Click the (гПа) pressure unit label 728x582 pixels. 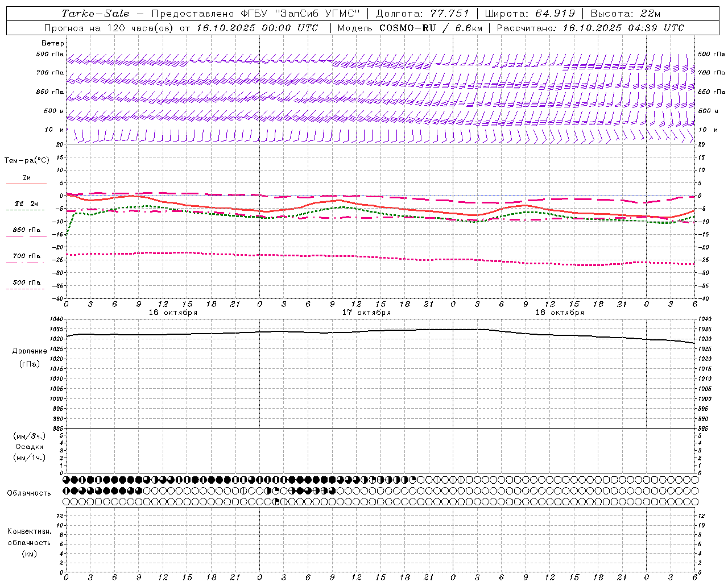tap(30, 364)
